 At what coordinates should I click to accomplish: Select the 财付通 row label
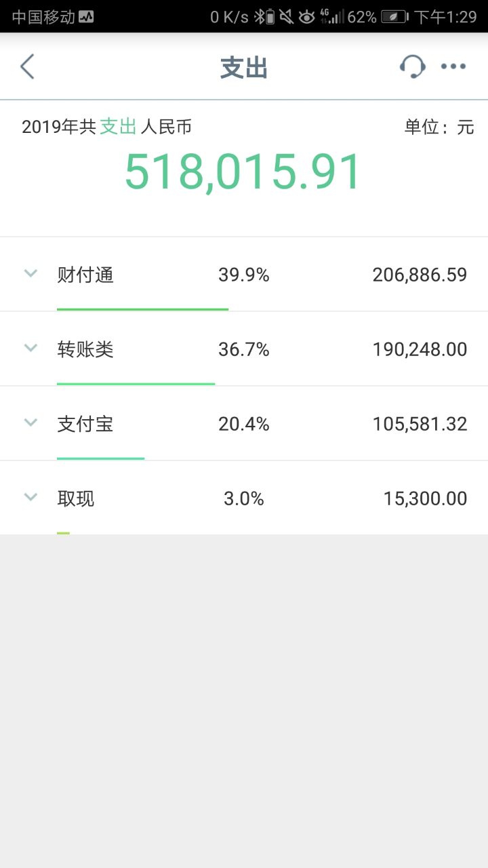pos(85,275)
